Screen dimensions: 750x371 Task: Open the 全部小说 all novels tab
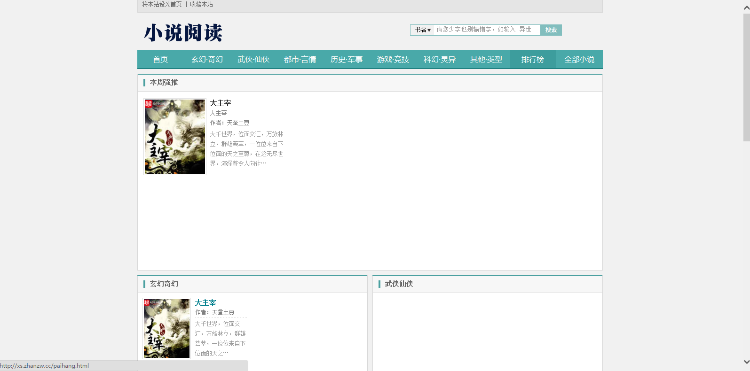(579, 60)
